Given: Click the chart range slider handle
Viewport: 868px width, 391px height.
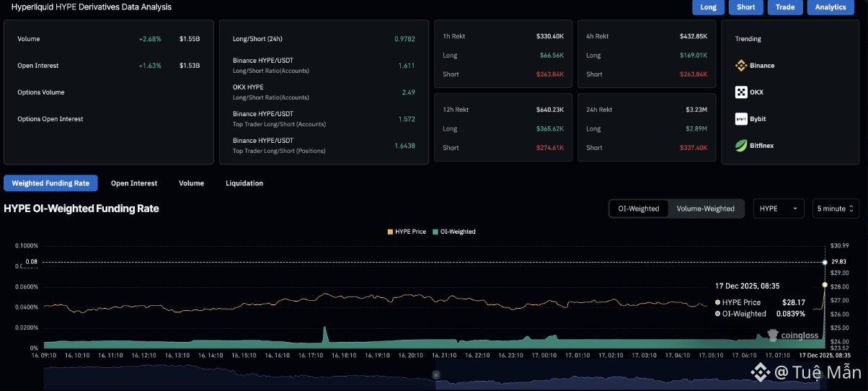Looking at the screenshot, I should pyautogui.click(x=435, y=374).
